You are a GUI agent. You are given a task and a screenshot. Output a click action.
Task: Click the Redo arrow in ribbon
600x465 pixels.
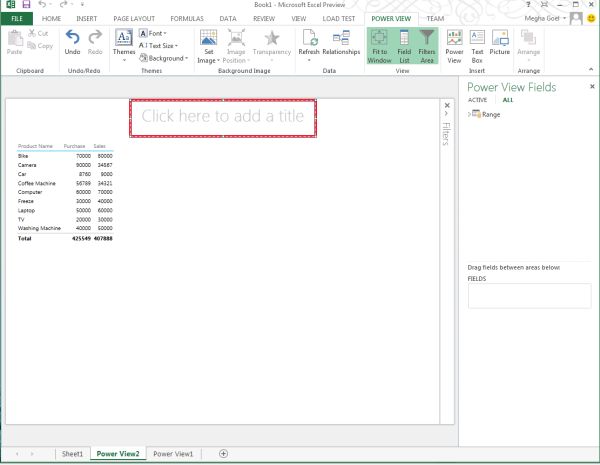tap(95, 42)
